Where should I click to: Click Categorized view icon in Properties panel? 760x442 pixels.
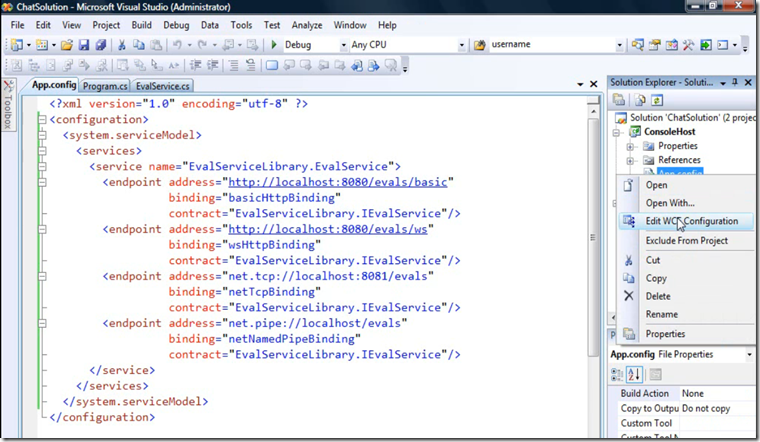pyautogui.click(x=617, y=374)
